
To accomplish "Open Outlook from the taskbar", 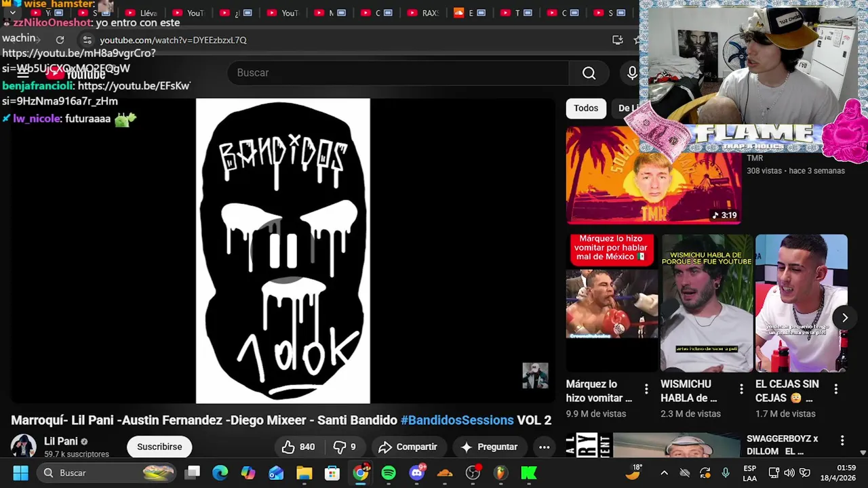I will [x=276, y=473].
